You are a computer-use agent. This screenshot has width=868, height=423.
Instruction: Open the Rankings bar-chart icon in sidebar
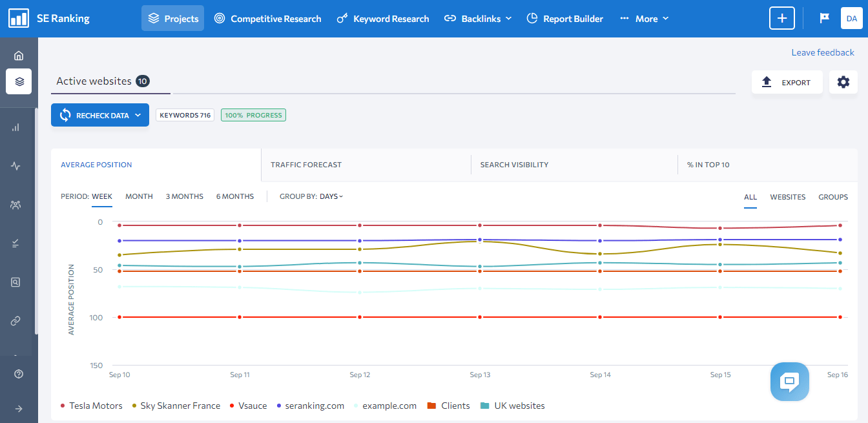[18, 127]
